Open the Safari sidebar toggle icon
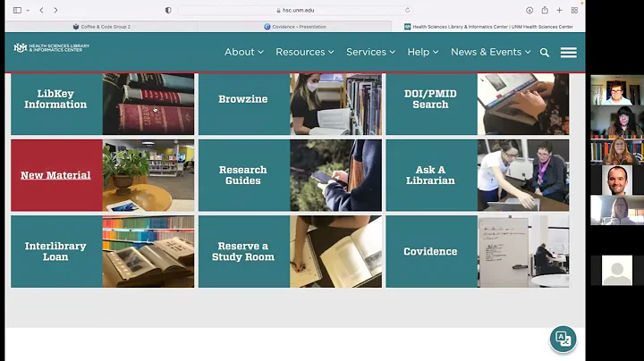Screen dimensions: 644x361 [x=17, y=10]
